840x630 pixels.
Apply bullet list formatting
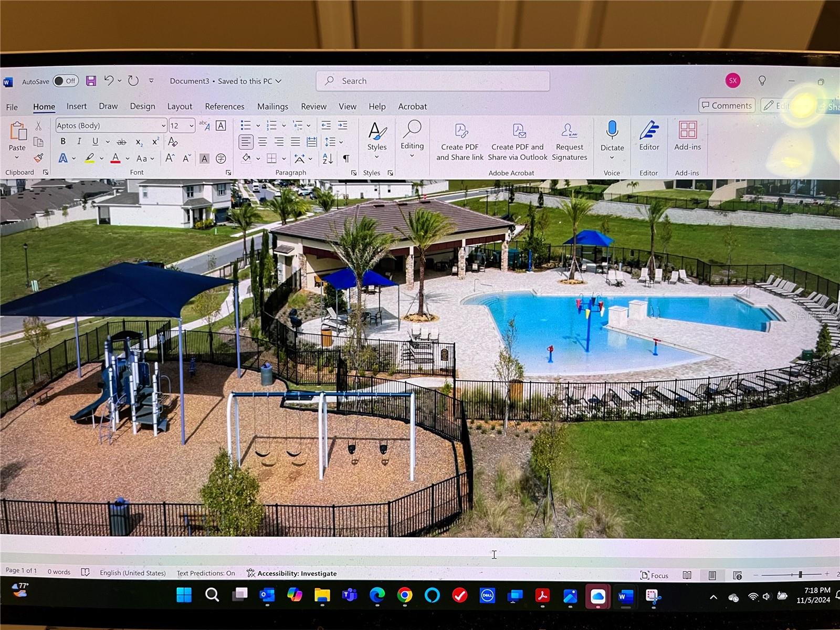(x=245, y=125)
